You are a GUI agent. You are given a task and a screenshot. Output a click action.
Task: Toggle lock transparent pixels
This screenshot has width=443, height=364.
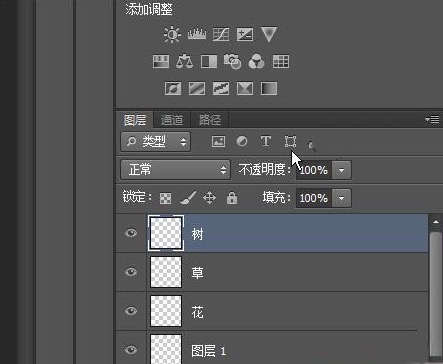(x=166, y=198)
